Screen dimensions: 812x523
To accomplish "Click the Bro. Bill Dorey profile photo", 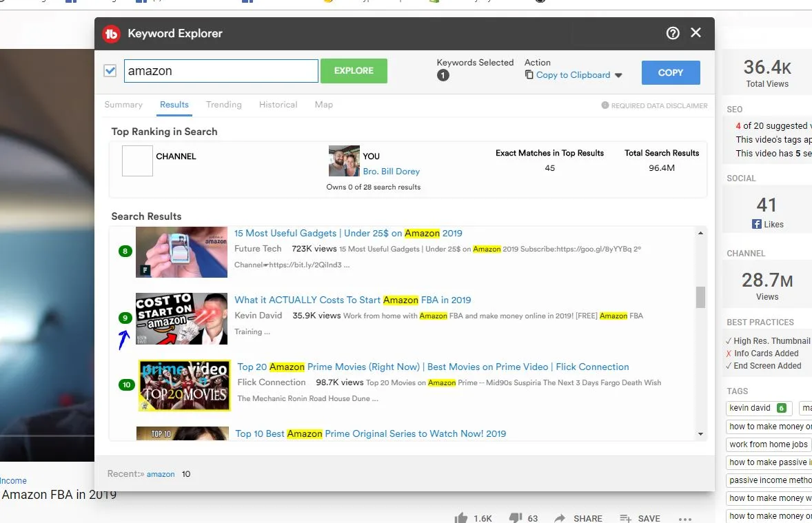I will click(x=344, y=161).
